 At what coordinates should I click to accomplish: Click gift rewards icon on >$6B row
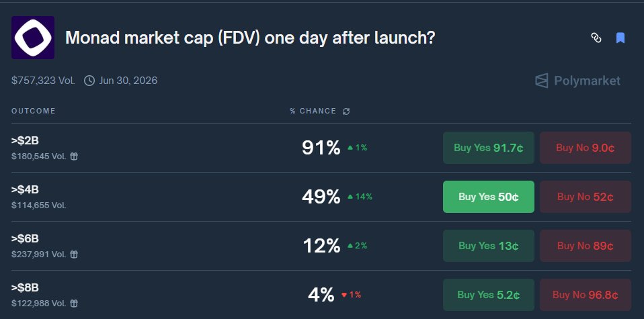point(74,255)
